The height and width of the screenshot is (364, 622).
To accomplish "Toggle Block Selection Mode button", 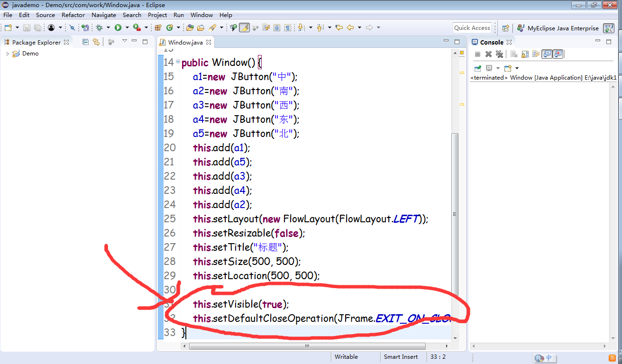I will point(277,27).
